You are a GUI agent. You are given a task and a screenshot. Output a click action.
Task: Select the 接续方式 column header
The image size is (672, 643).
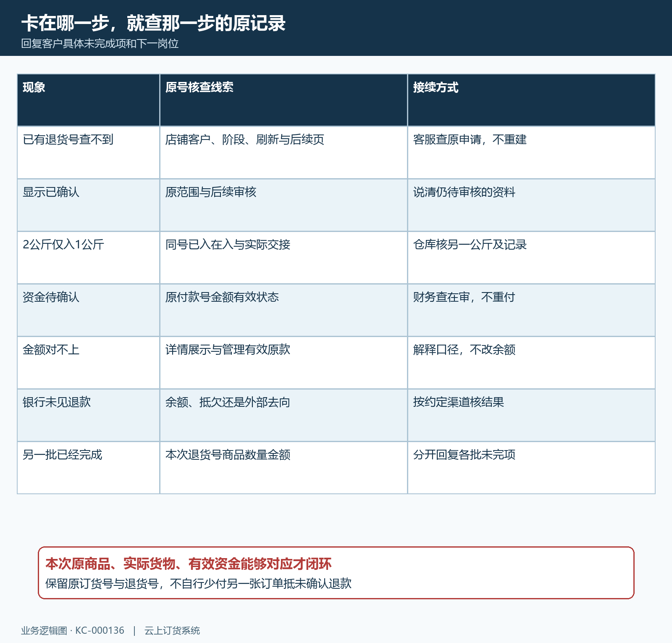coord(531,100)
